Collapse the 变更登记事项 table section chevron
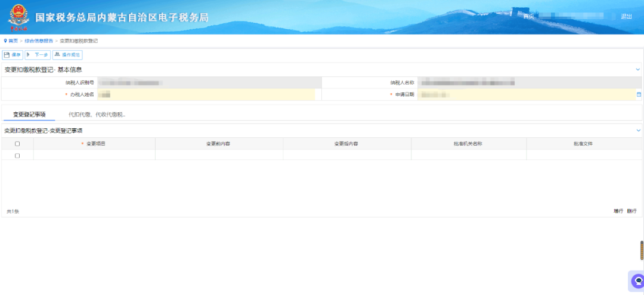 (638, 130)
